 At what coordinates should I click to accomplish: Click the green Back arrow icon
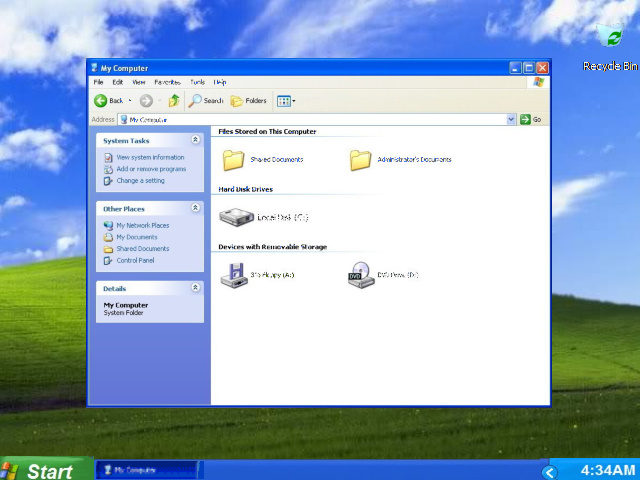click(100, 100)
